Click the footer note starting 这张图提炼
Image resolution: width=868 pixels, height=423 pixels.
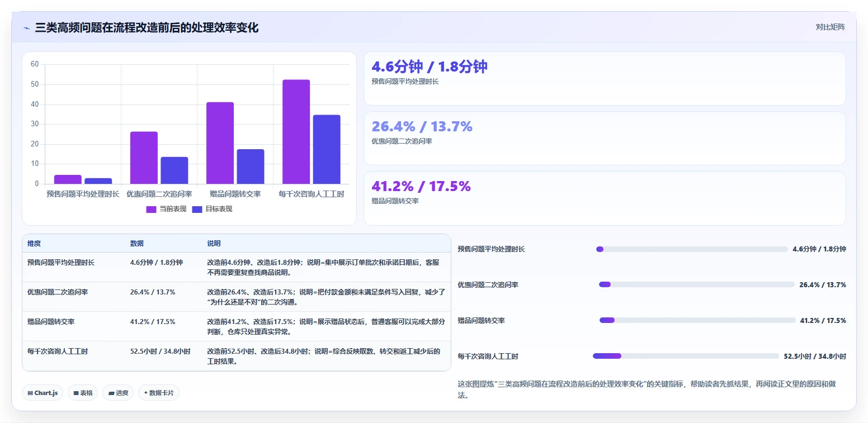point(648,389)
